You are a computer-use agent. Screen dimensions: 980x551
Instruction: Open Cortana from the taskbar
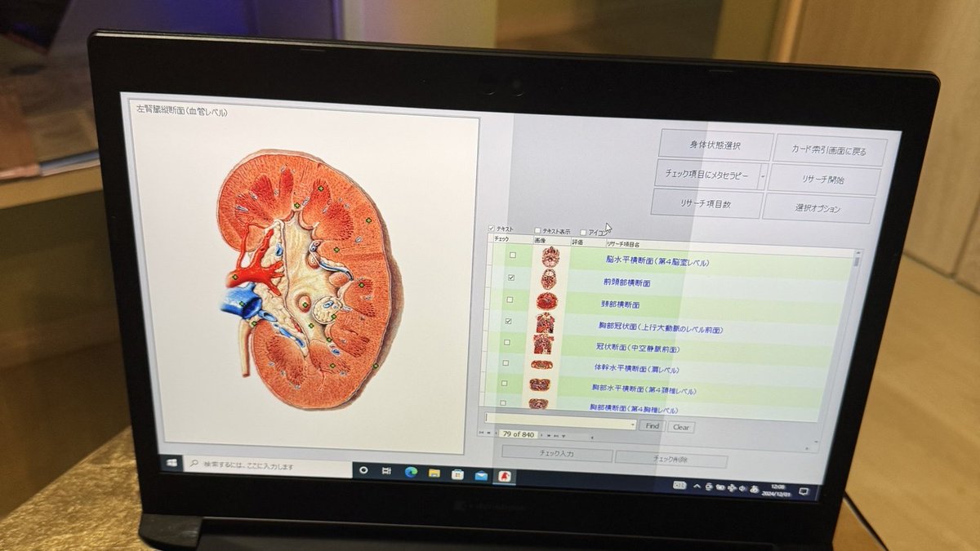tap(364, 470)
